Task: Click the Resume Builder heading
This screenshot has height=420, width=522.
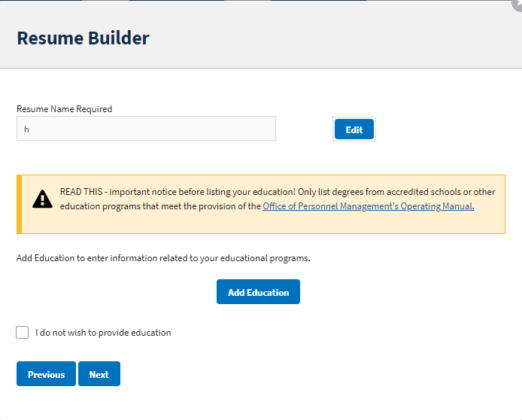Action: [83, 38]
